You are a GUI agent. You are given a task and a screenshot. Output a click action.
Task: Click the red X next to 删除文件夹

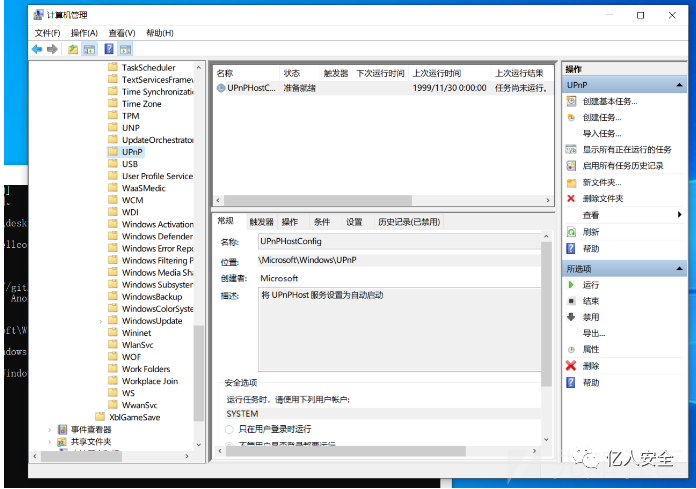coord(571,198)
